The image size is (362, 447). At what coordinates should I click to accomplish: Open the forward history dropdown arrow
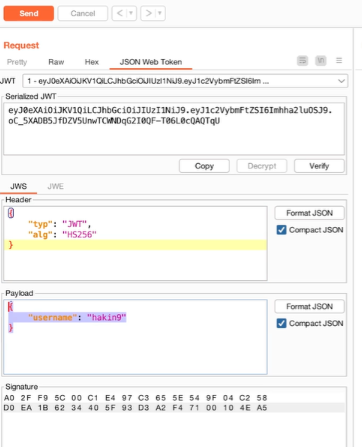tap(160, 13)
